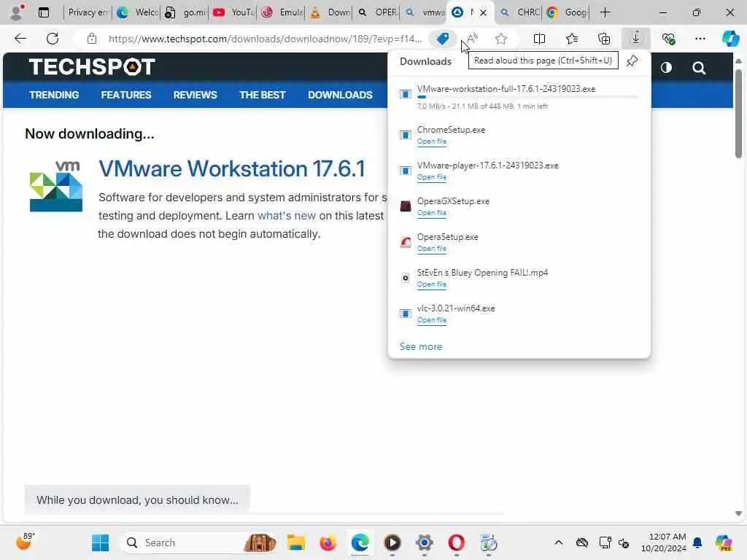Viewport: 747px width, 560px height.
Task: Open File Explorer from taskbar
Action: [x=295, y=542]
